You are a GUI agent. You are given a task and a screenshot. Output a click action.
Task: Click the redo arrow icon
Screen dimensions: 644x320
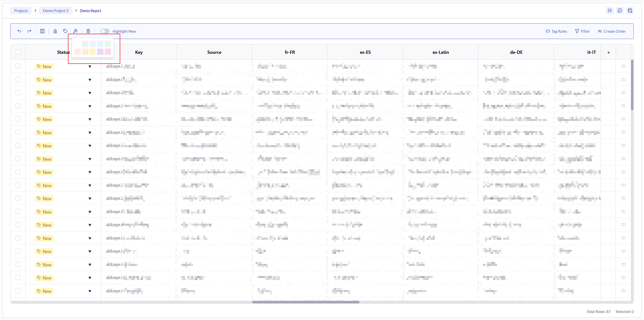tap(29, 31)
